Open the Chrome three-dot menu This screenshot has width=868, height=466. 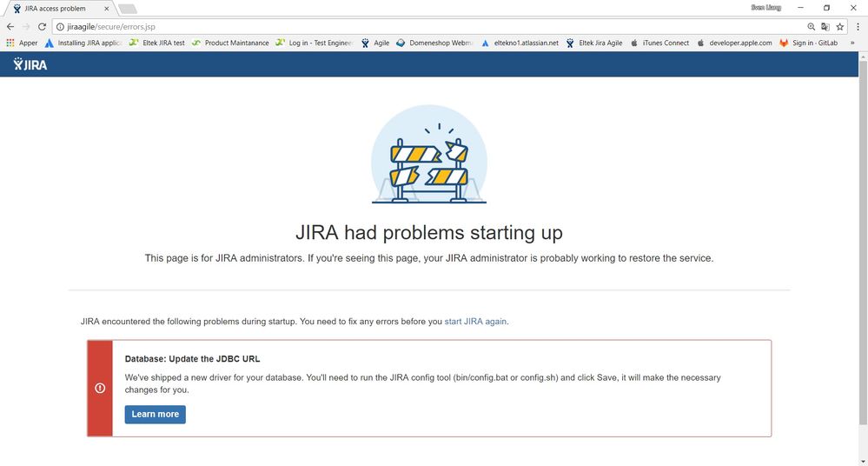(x=858, y=27)
